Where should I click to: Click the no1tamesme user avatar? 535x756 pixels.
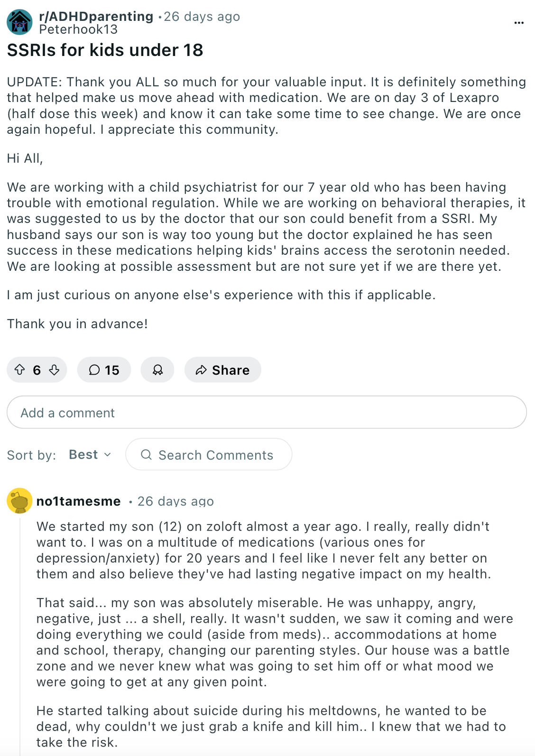(19, 501)
